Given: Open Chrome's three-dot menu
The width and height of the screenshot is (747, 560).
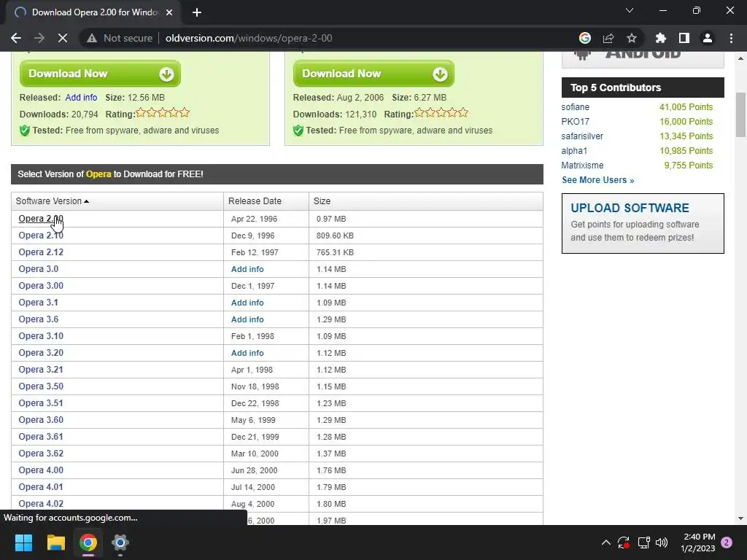Looking at the screenshot, I should 731,38.
